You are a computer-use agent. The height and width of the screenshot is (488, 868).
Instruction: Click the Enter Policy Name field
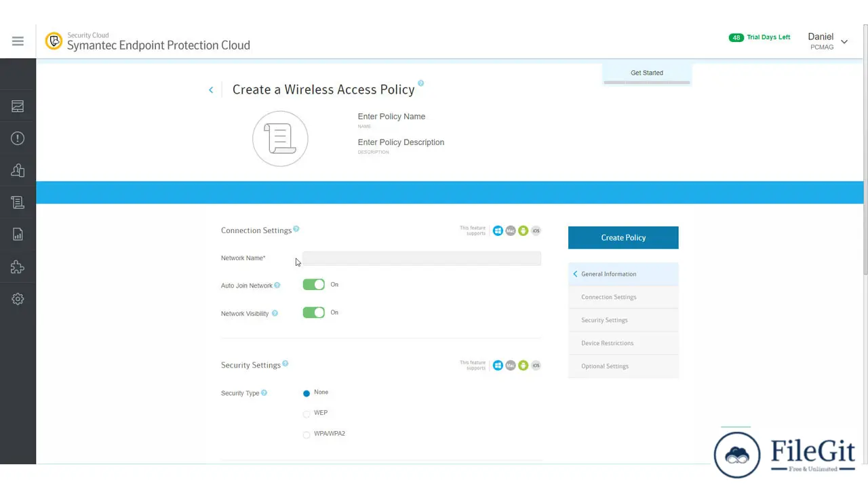pyautogui.click(x=392, y=117)
